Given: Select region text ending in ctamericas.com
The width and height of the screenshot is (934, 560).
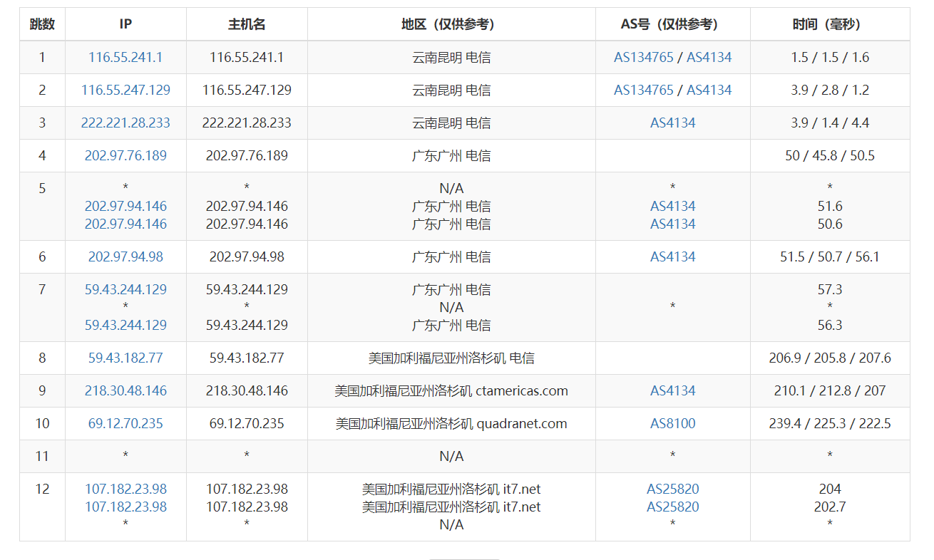Looking at the screenshot, I should [x=451, y=391].
